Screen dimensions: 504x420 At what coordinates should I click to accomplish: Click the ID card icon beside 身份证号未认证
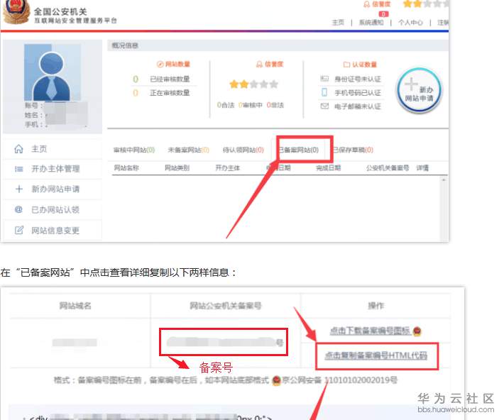coord(324,79)
